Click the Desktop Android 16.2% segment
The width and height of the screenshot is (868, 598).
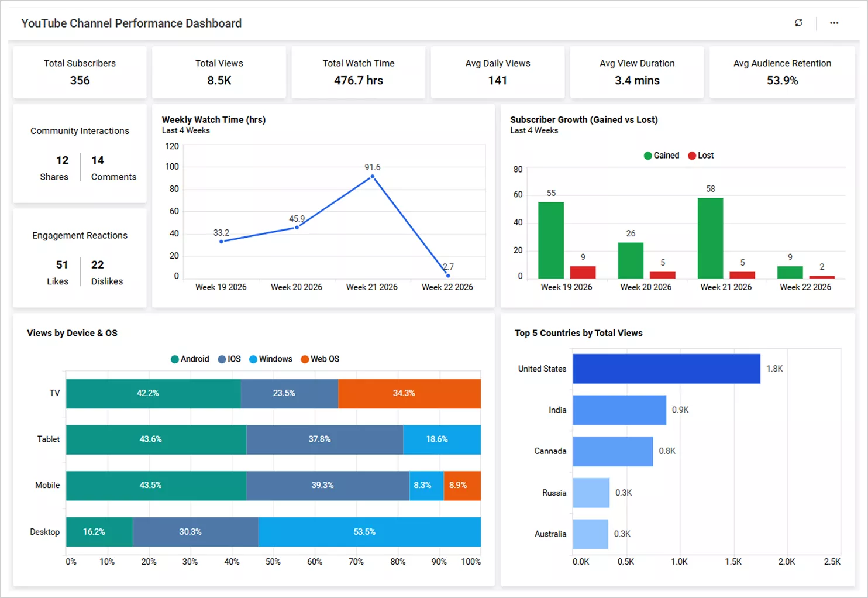tap(99, 532)
